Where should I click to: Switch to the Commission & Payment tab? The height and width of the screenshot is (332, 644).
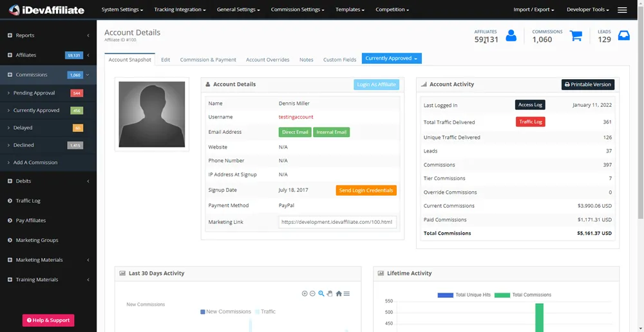click(208, 60)
